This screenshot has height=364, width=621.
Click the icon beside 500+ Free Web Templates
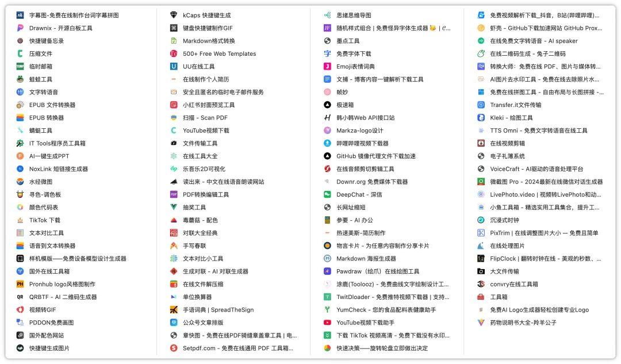click(x=174, y=53)
